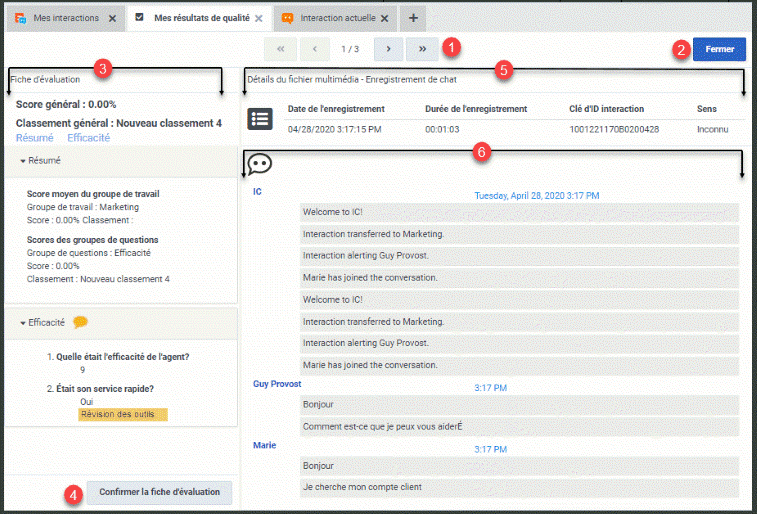Viewport: 757px width, 514px height.
Task: Jump to the Résumé link under the score
Action: (35, 137)
